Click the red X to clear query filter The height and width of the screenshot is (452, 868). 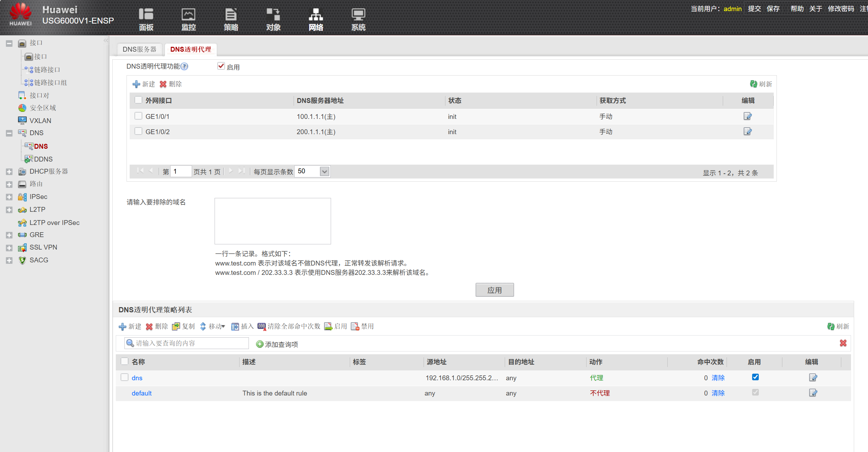[843, 343]
